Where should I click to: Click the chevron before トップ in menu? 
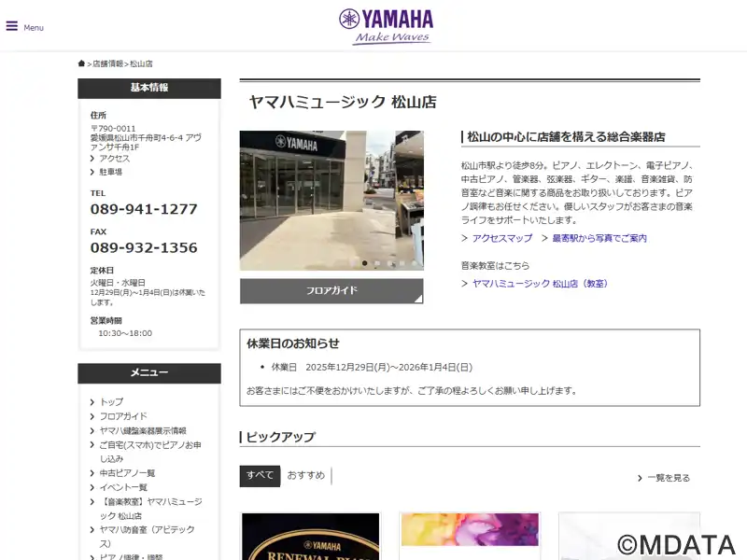[x=92, y=402]
